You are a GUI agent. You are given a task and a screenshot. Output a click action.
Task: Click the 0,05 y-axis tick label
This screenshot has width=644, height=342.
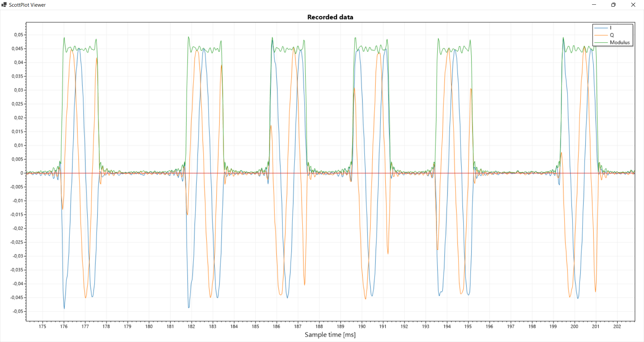18,35
